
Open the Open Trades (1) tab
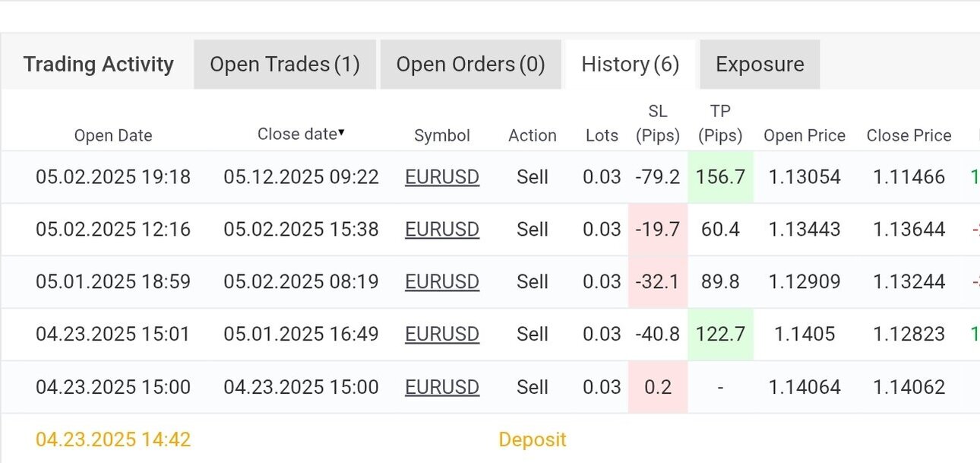tap(285, 65)
